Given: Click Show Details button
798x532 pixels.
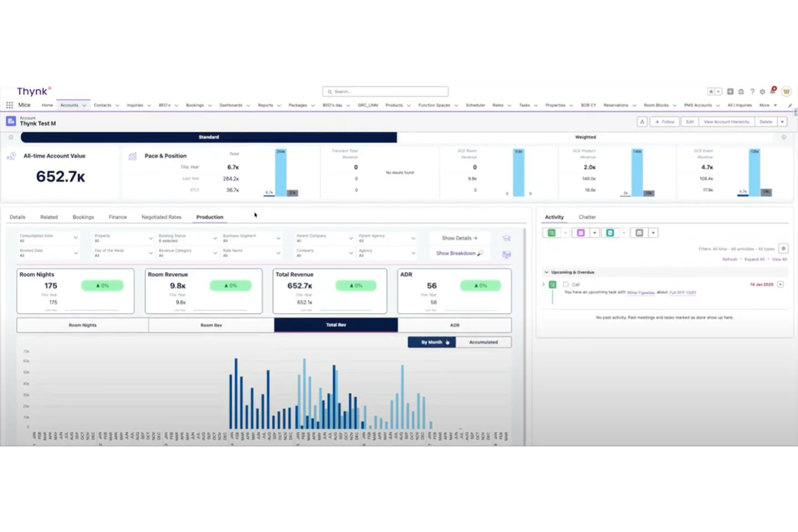Looking at the screenshot, I should [459, 238].
